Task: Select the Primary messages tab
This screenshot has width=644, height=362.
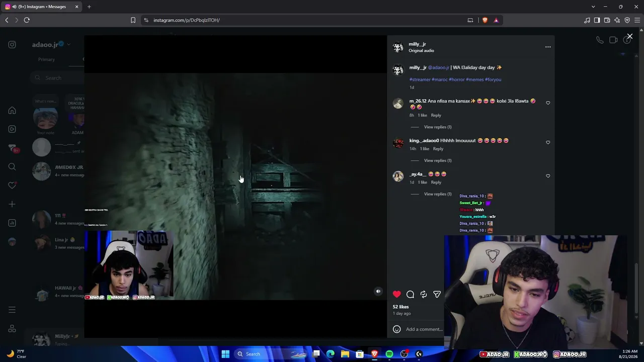Action: 46,59
